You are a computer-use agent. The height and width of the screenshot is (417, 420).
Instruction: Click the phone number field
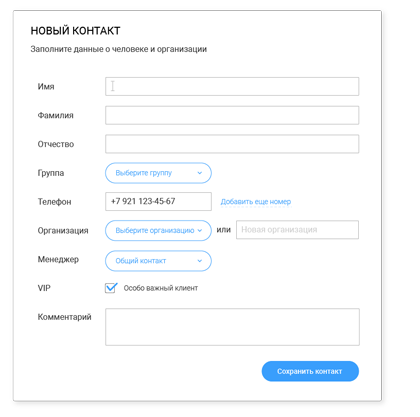click(158, 201)
